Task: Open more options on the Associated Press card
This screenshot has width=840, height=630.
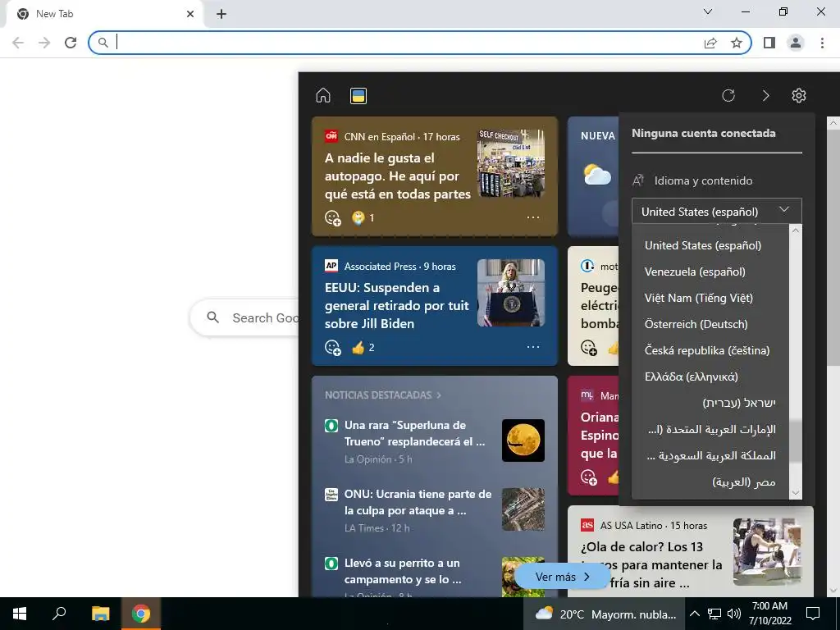Action: [533, 347]
